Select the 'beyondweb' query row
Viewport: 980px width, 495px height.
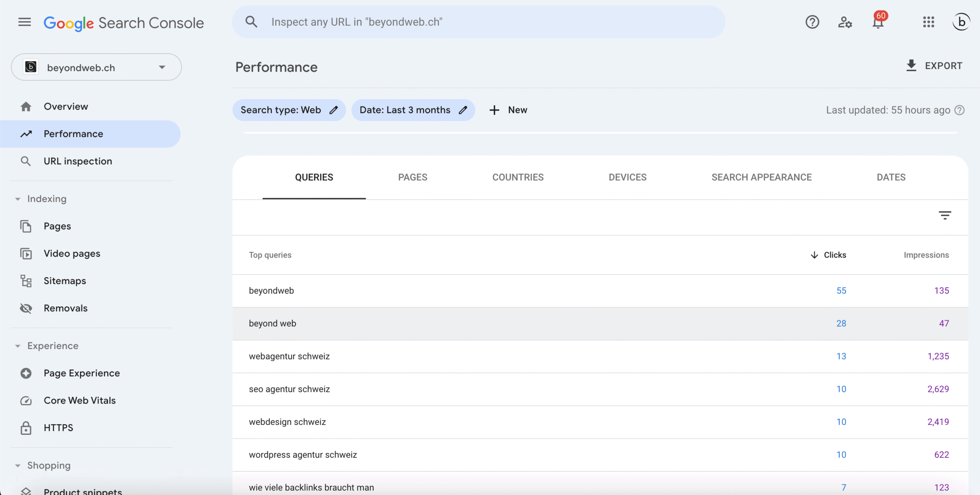(x=600, y=291)
